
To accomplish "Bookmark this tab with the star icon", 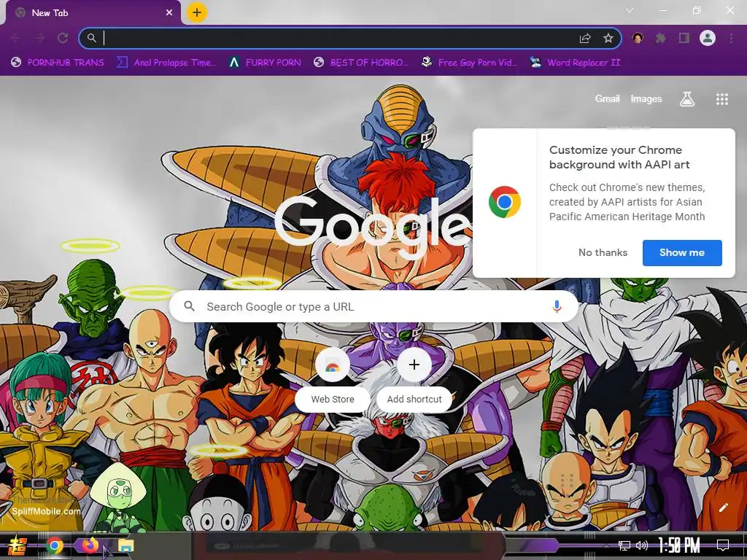I will (x=608, y=38).
